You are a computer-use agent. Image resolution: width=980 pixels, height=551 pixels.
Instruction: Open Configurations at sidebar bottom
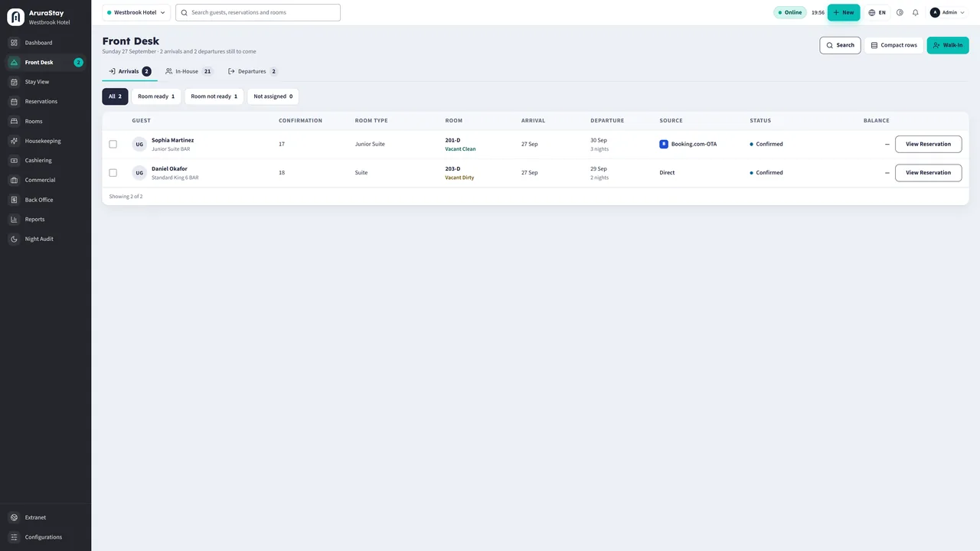[x=45, y=537]
